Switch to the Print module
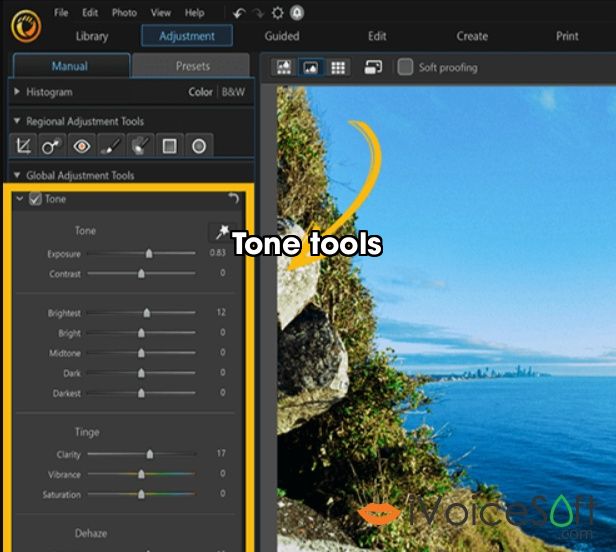Screen dimensions: 616x552 pyautogui.click(x=567, y=36)
